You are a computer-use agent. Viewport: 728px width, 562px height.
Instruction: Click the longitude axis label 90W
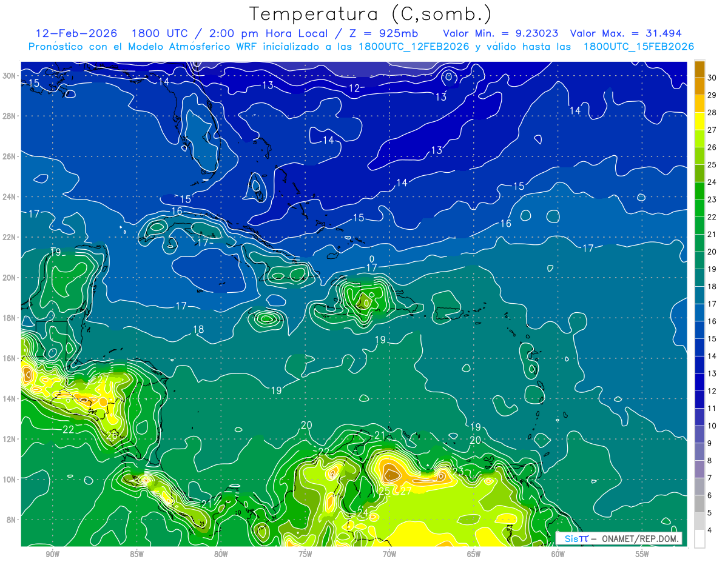(53, 554)
